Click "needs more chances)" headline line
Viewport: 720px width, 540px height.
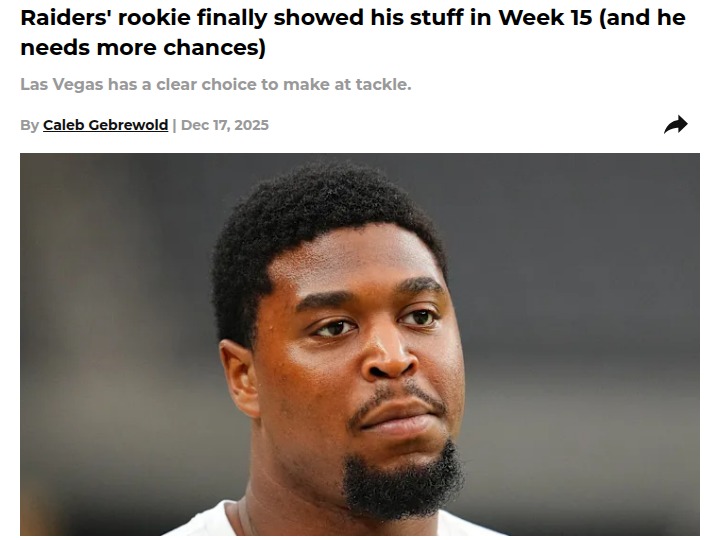click(143, 48)
